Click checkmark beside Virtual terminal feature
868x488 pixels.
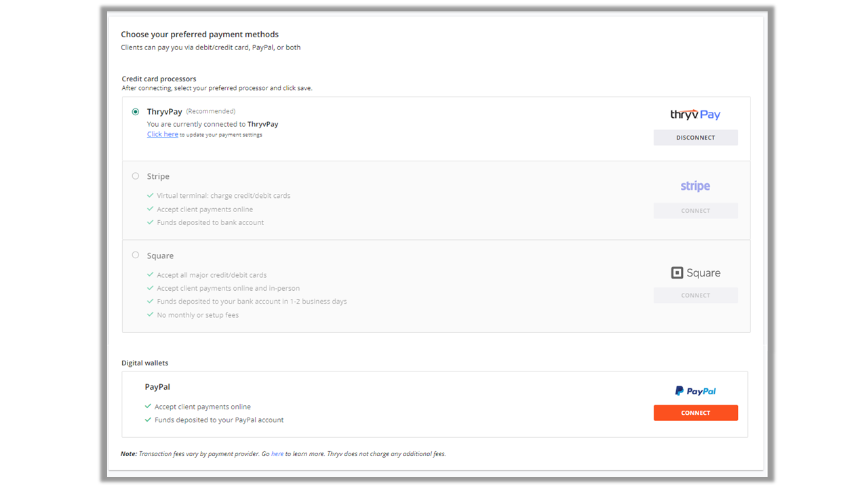coord(151,196)
